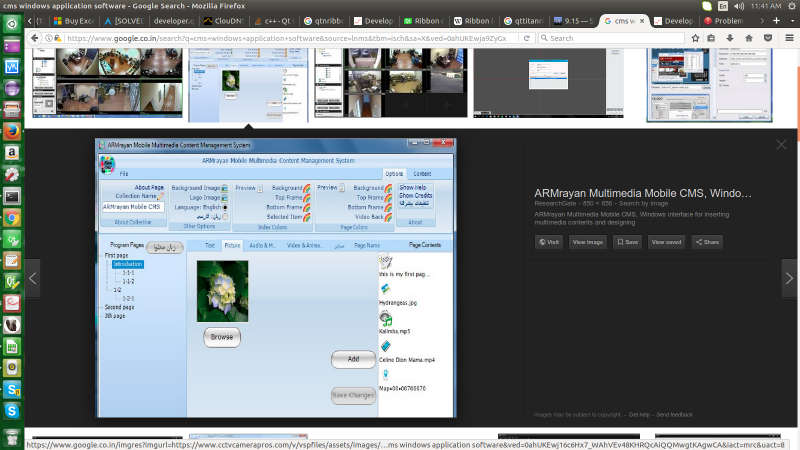The height and width of the screenshot is (450, 800).
Task: Open the View saved button
Action: pyautogui.click(x=666, y=242)
